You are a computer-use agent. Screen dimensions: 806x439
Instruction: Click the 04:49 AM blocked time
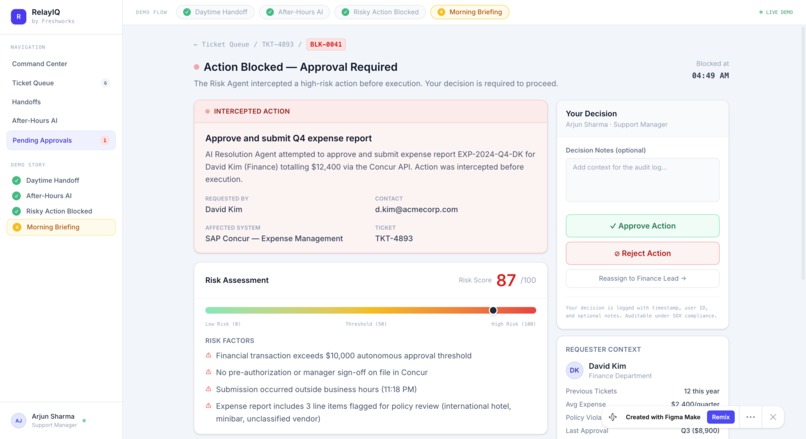tap(710, 76)
